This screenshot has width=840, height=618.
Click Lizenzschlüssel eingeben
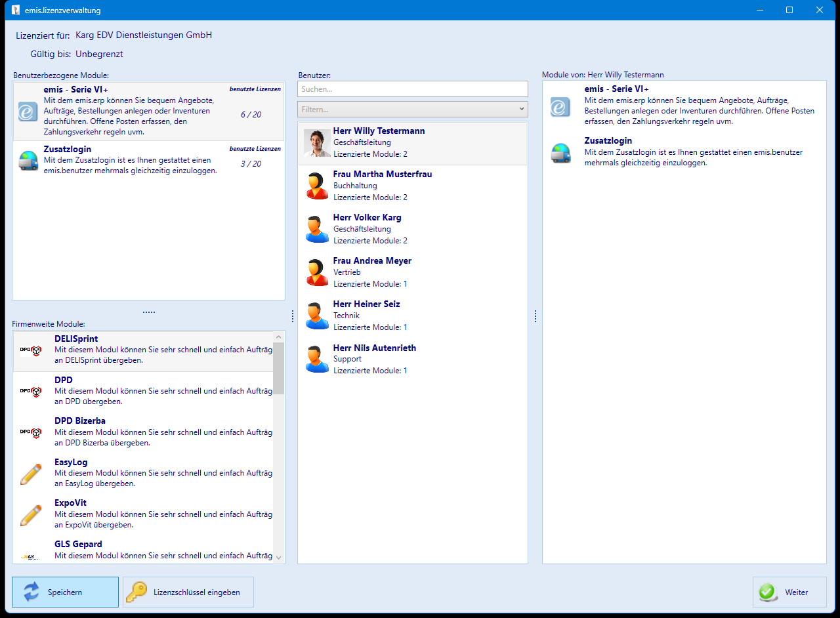point(188,592)
